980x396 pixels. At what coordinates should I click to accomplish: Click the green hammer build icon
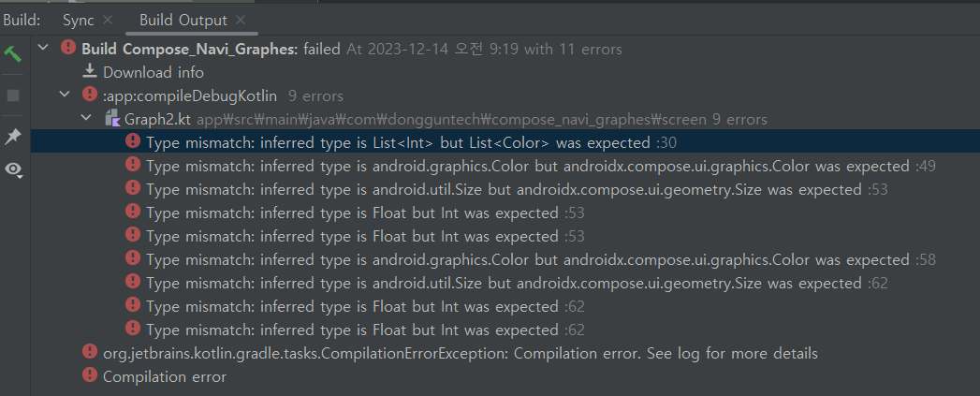pos(13,53)
